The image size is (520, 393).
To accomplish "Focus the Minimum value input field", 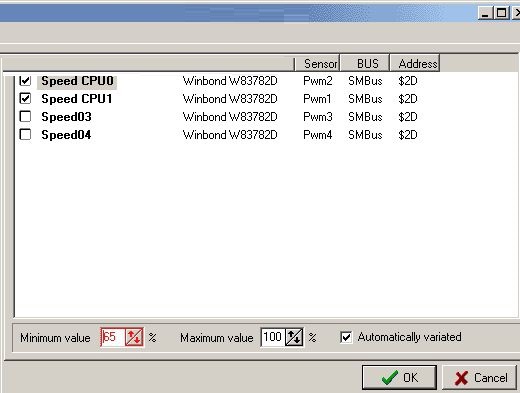I will point(113,337).
